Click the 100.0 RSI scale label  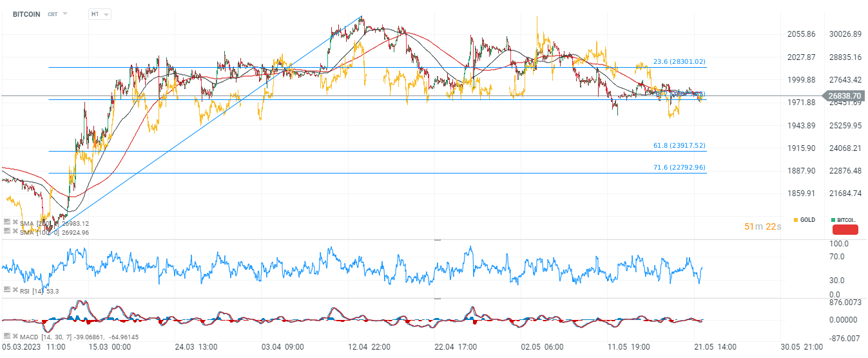[838, 244]
